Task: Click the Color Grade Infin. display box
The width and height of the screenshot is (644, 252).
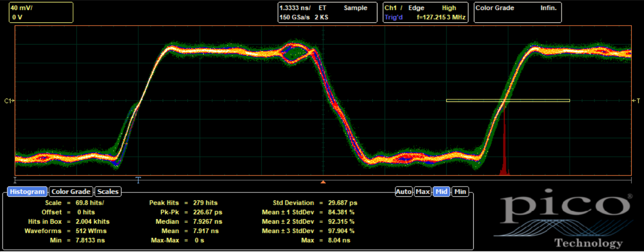Action: point(517,13)
